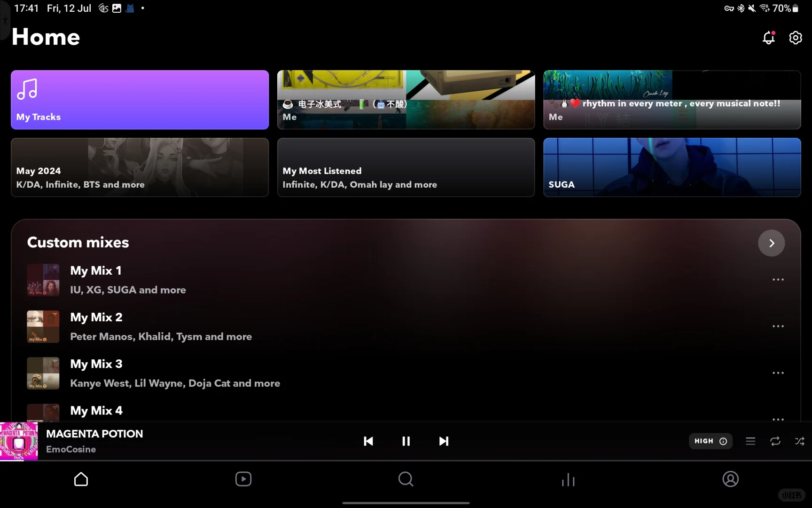Switch to the Search tab
The width and height of the screenshot is (812, 508).
[x=406, y=479]
